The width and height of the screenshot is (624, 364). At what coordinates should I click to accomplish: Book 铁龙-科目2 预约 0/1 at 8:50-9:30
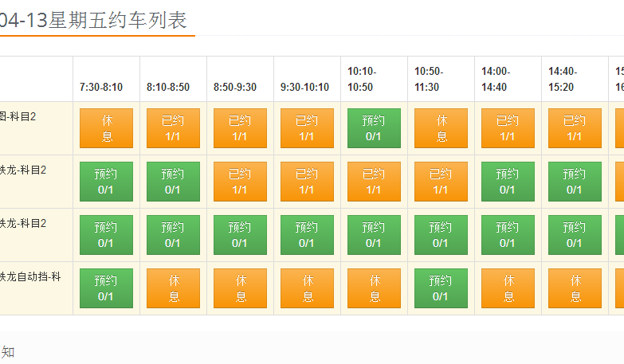pyautogui.click(x=240, y=235)
